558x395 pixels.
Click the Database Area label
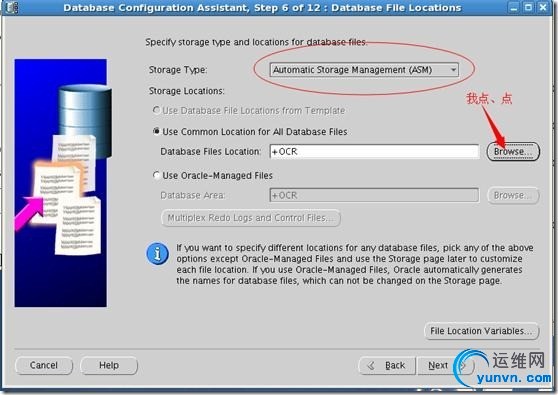[193, 195]
